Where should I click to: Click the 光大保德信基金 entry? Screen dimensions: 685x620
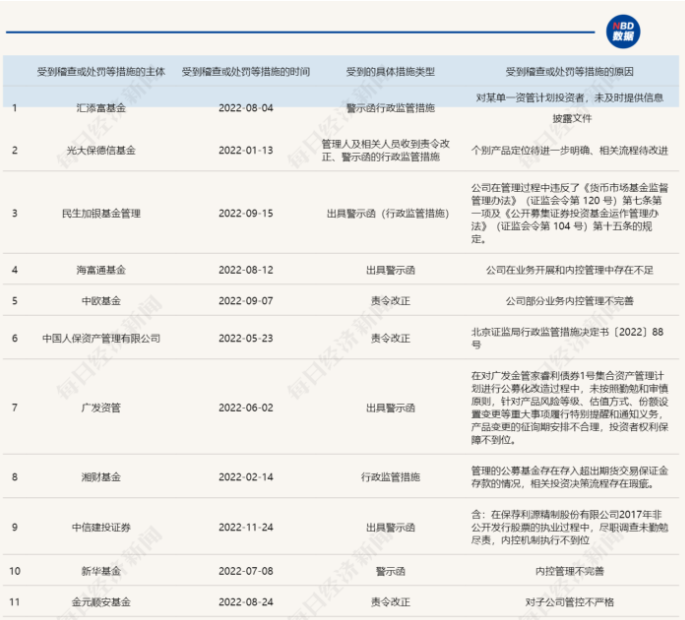[x=100, y=150]
